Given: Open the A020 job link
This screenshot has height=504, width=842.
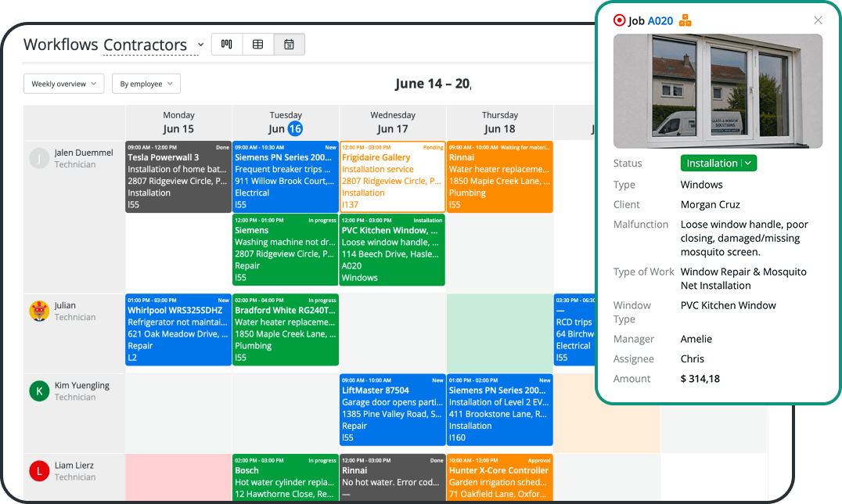Looking at the screenshot, I should (660, 21).
